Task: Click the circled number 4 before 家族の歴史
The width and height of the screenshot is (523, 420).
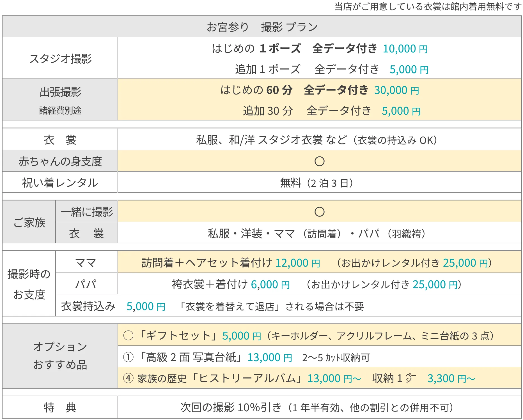Action: point(129,378)
